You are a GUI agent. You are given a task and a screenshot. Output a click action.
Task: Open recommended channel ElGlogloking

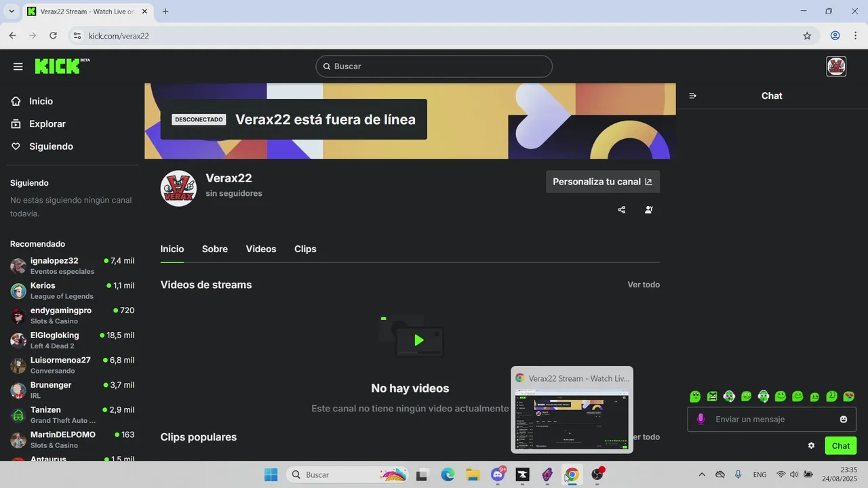[72, 340]
